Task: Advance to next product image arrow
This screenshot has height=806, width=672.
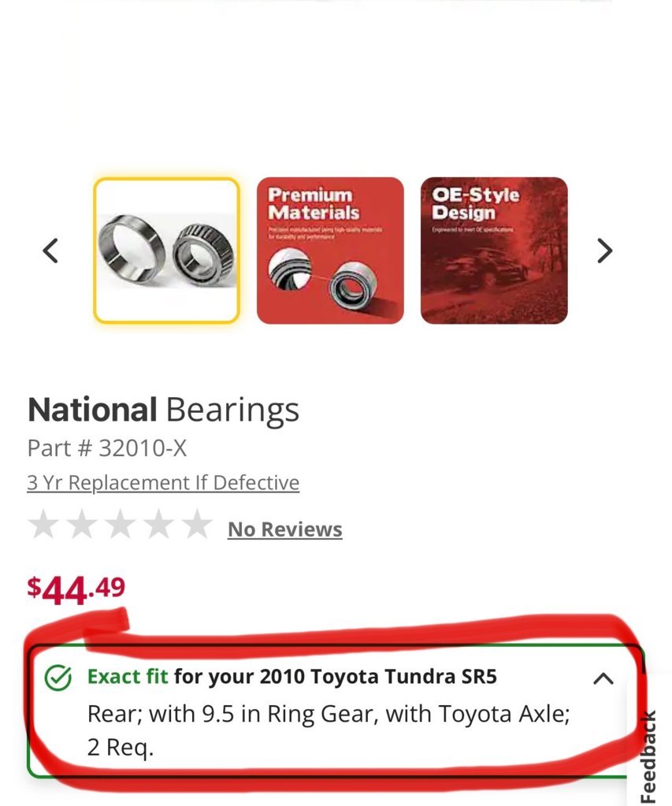Action: tap(605, 251)
